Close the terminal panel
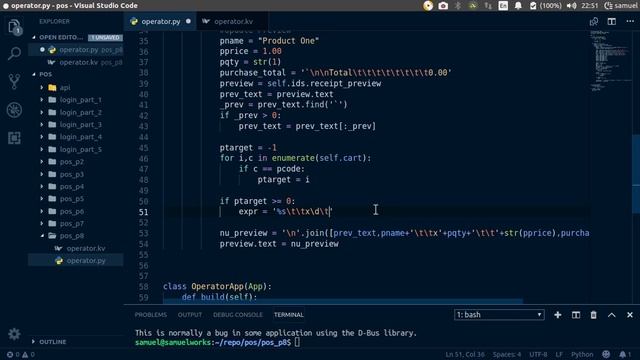The height and width of the screenshot is (360, 640). (x=630, y=315)
